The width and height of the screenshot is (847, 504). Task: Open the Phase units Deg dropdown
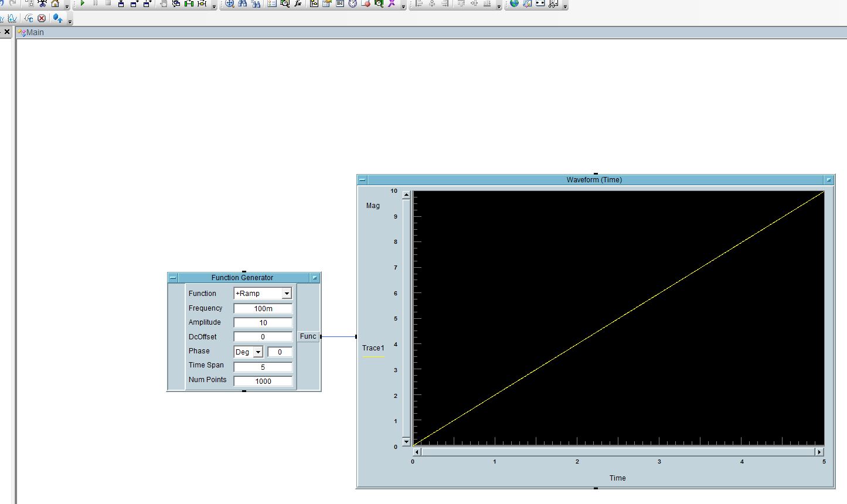257,352
